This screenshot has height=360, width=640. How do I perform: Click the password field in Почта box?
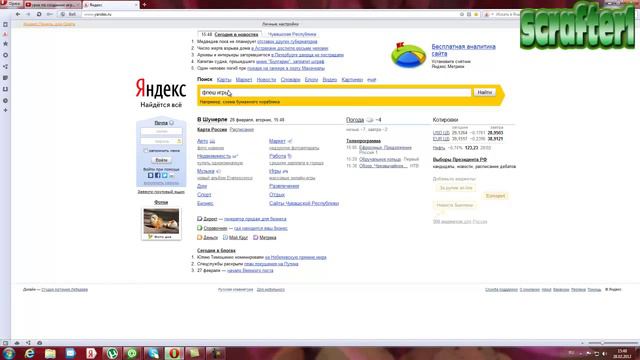(162, 141)
